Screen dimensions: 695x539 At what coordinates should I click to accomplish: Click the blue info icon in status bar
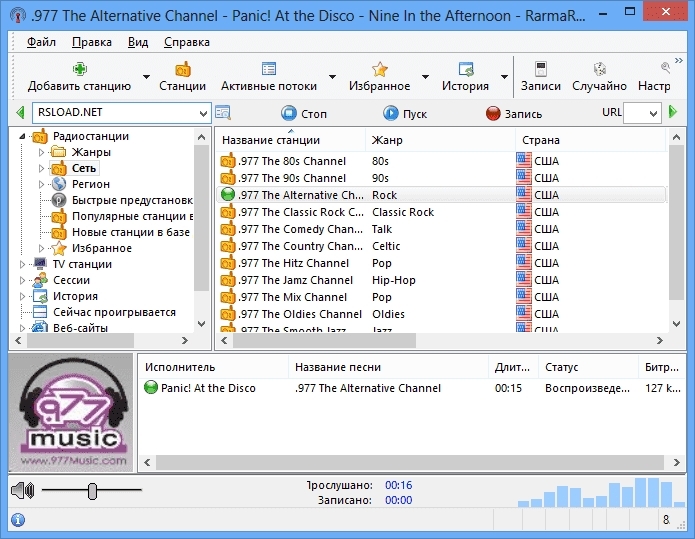point(18,519)
